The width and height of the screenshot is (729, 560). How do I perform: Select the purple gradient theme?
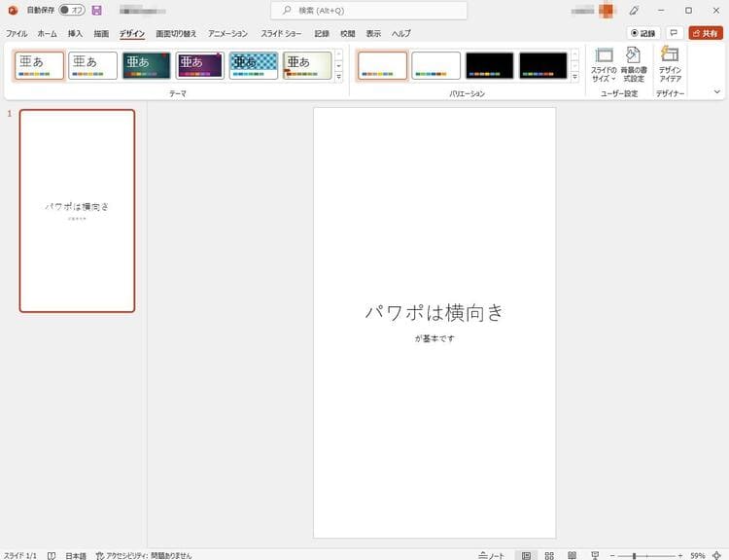tap(200, 65)
